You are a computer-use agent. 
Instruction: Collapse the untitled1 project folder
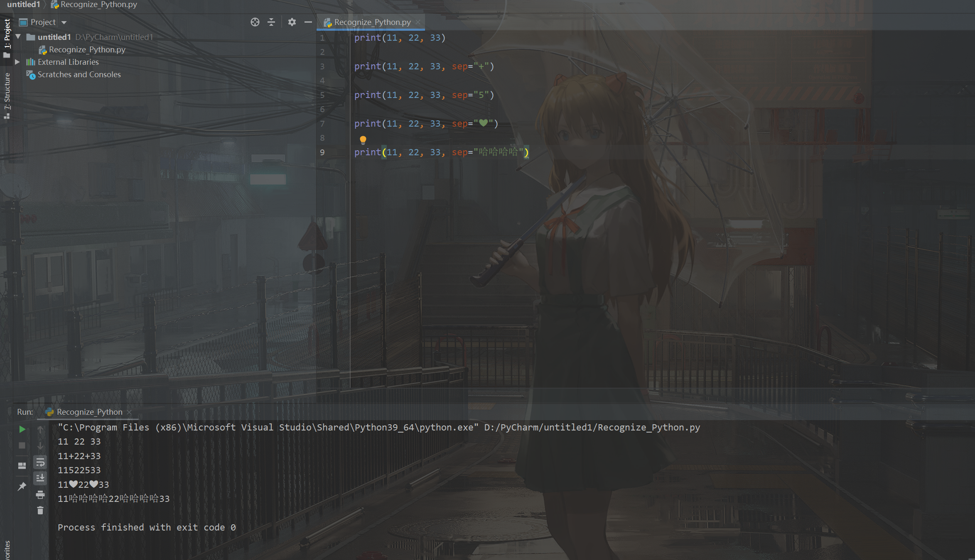click(18, 37)
